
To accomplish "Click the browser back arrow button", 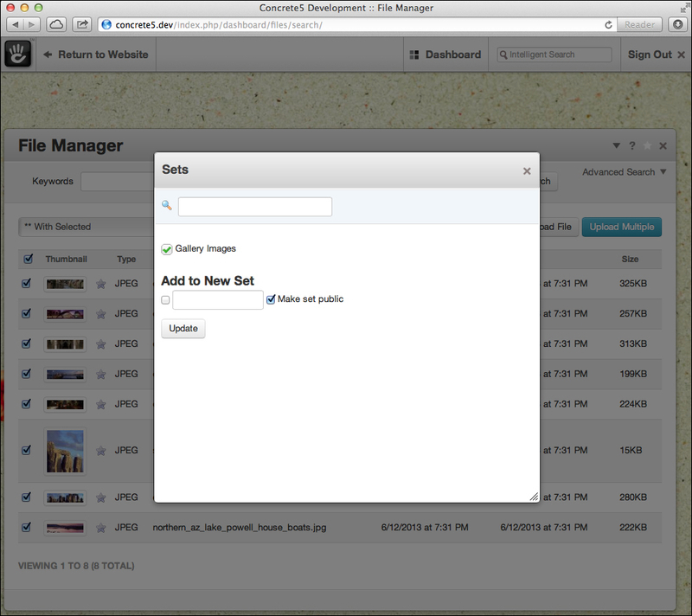I will pos(16,24).
